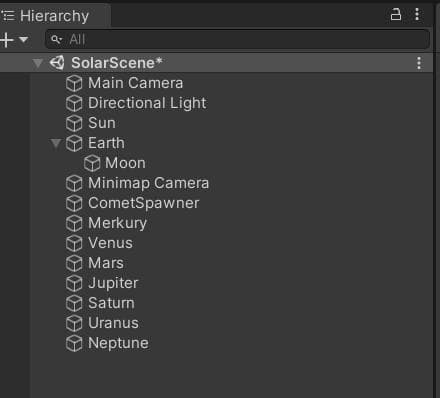Click the Sun object's cube icon

click(x=74, y=123)
